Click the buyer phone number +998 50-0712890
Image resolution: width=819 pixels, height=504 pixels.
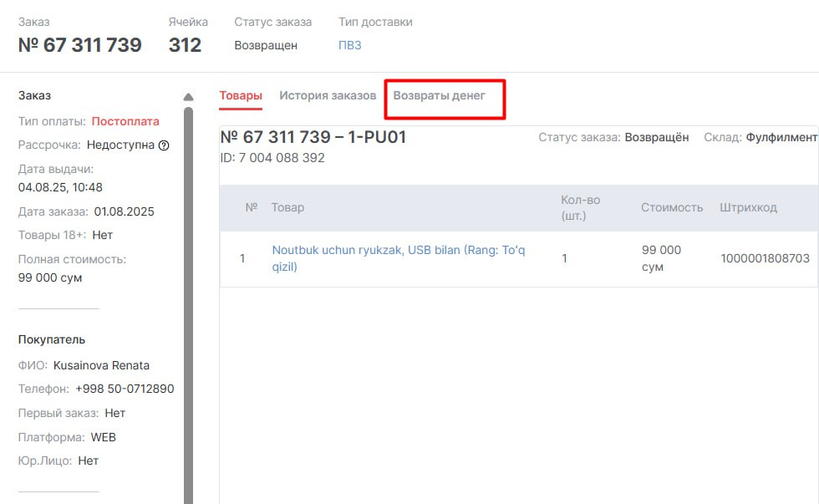125,389
